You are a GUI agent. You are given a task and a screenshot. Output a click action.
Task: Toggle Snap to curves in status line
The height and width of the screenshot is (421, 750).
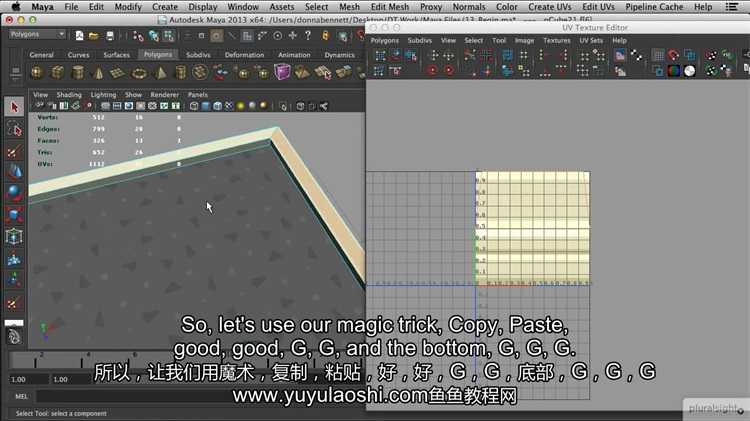coord(263,35)
